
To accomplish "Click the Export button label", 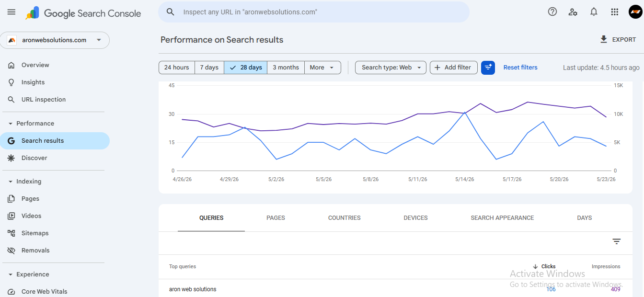I will [624, 40].
